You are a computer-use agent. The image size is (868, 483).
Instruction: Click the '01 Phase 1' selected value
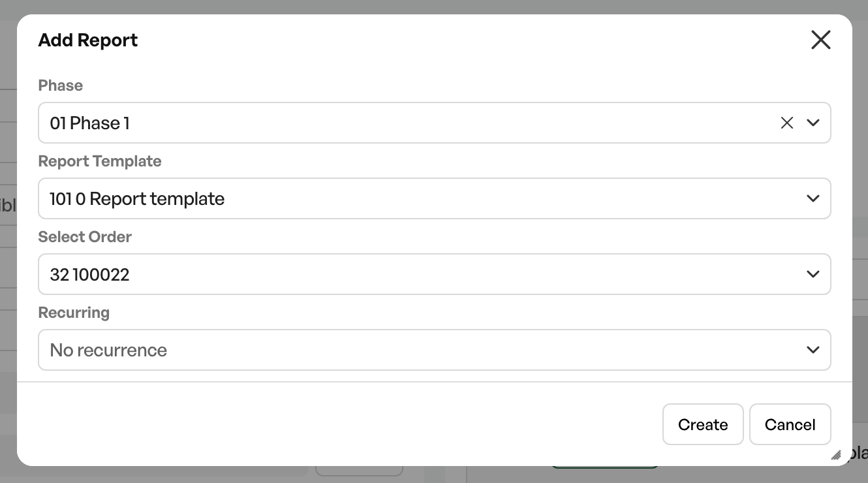[89, 123]
